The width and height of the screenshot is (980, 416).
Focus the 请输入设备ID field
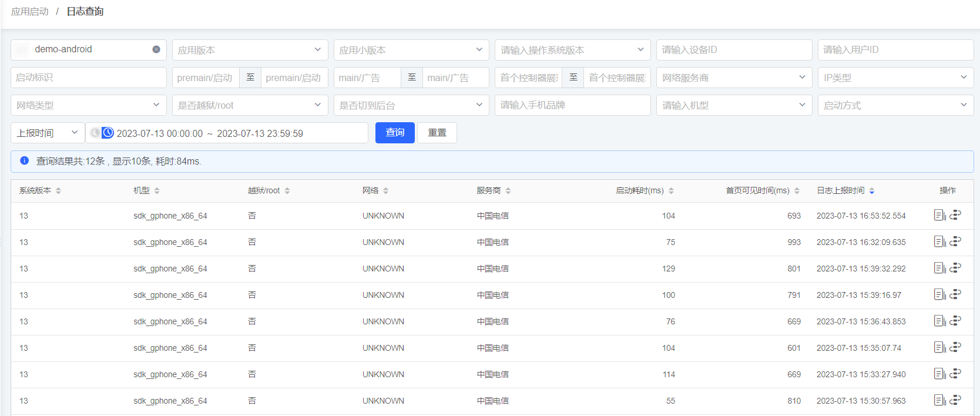(x=734, y=50)
